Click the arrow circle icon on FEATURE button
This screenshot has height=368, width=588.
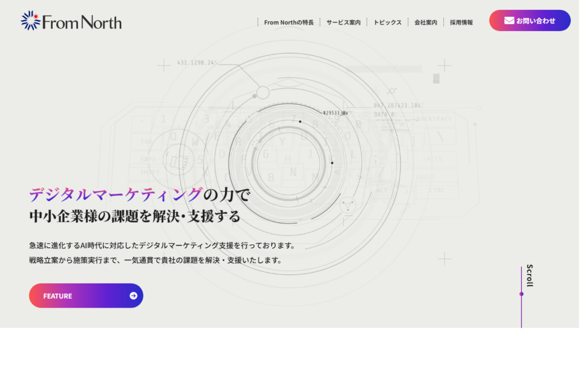click(x=133, y=296)
